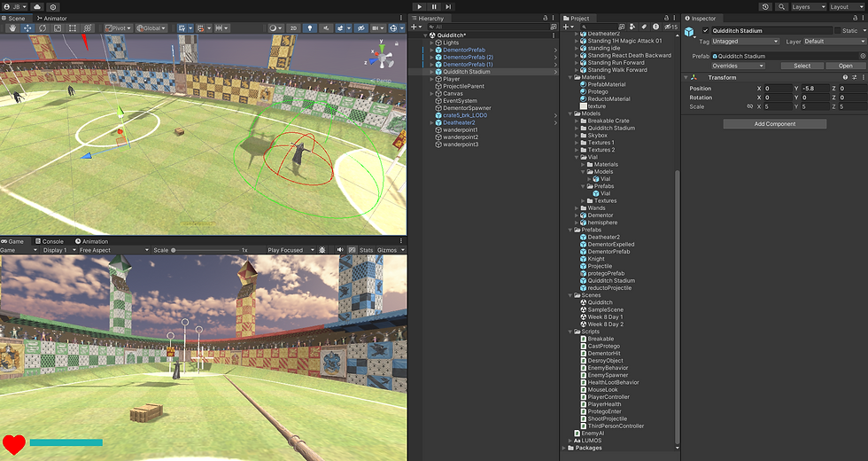Collapse the Scripts folder in Project
The height and width of the screenshot is (461, 868).
[x=570, y=332]
